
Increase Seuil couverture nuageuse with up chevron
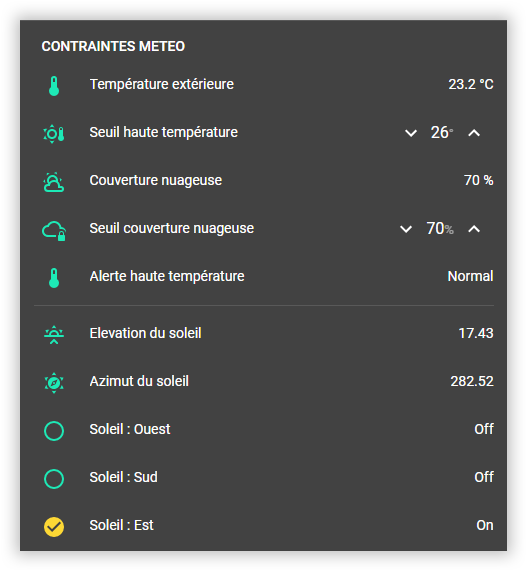474,229
